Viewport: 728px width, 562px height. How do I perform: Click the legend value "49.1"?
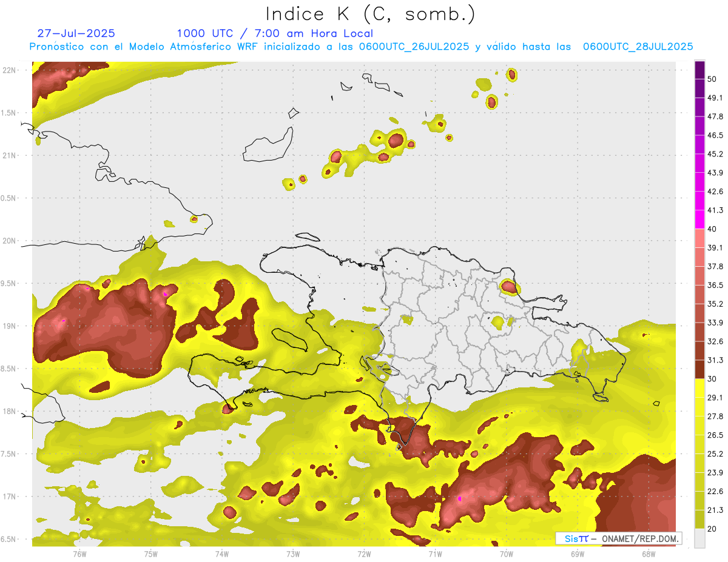(715, 98)
